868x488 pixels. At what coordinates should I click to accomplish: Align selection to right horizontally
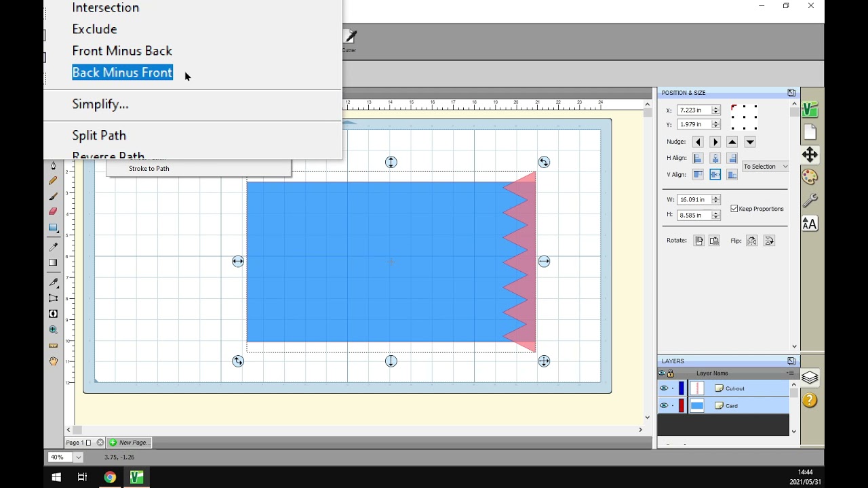click(x=732, y=158)
